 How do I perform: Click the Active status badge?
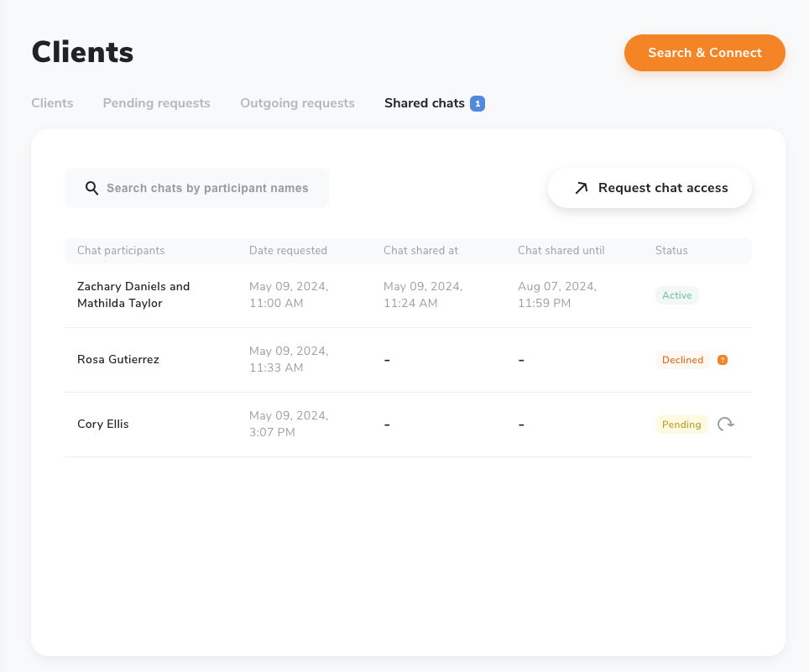[x=677, y=295]
